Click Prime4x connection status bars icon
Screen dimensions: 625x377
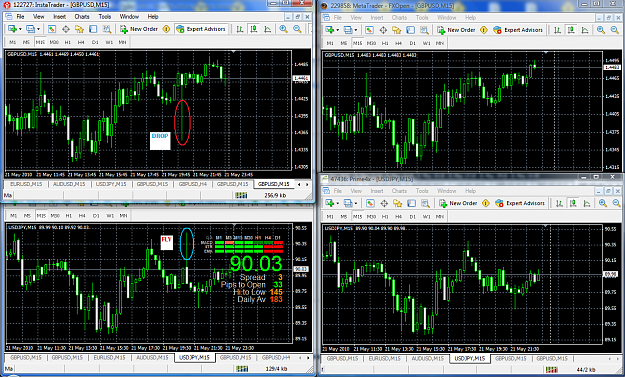552,370
